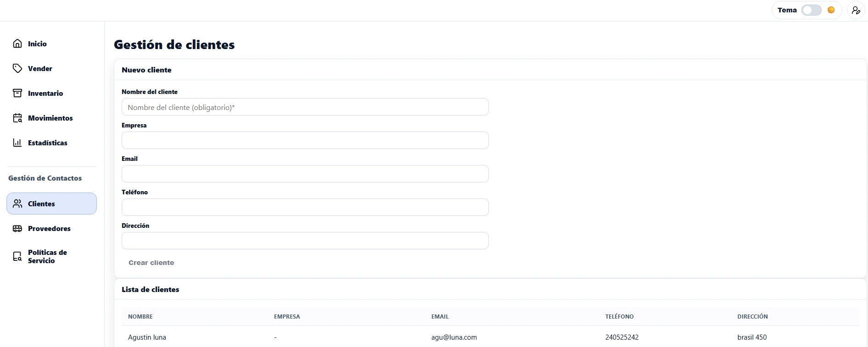Click into the Email input field
Viewport: 868px width, 347px height.
(x=305, y=174)
